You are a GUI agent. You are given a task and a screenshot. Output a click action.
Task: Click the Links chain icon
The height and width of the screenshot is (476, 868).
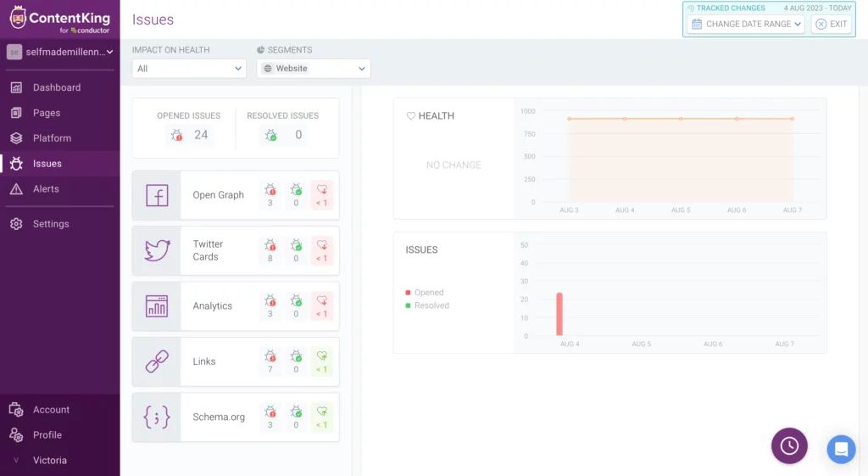click(157, 361)
